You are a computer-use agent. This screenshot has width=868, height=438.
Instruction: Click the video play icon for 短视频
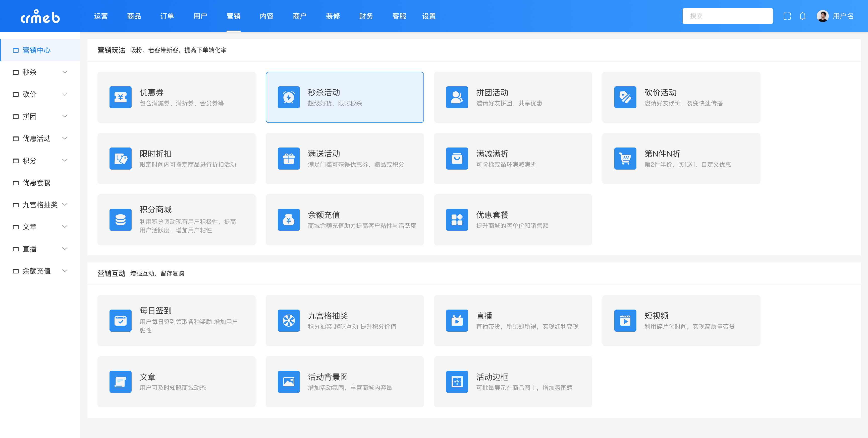[x=625, y=321]
